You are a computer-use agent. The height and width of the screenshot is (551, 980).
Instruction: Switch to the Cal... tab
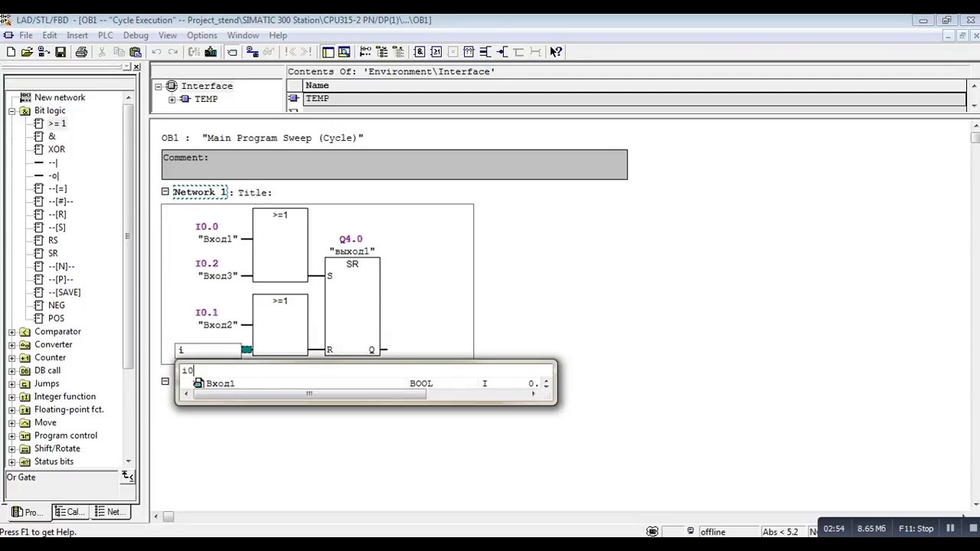(x=70, y=512)
